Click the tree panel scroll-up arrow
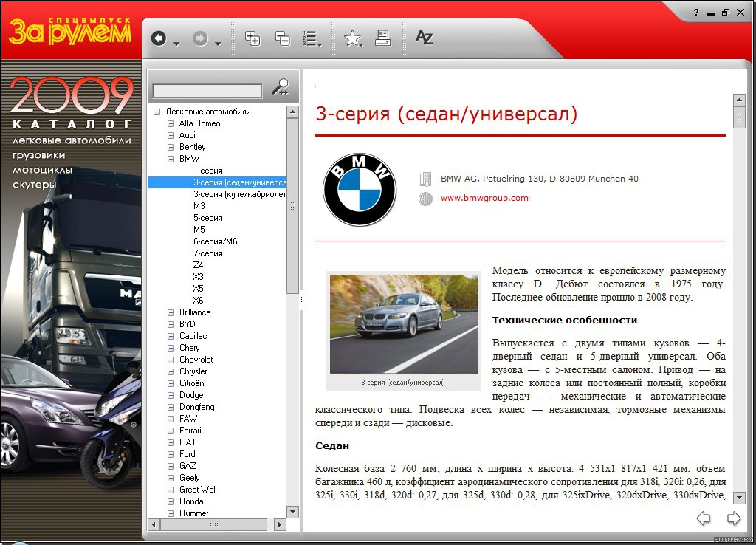 [x=292, y=112]
